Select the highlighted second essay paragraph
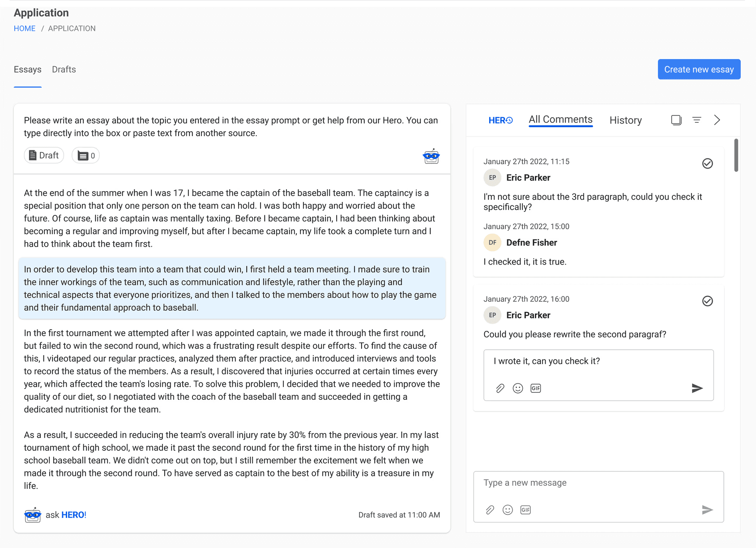The width and height of the screenshot is (756, 548). (232, 288)
